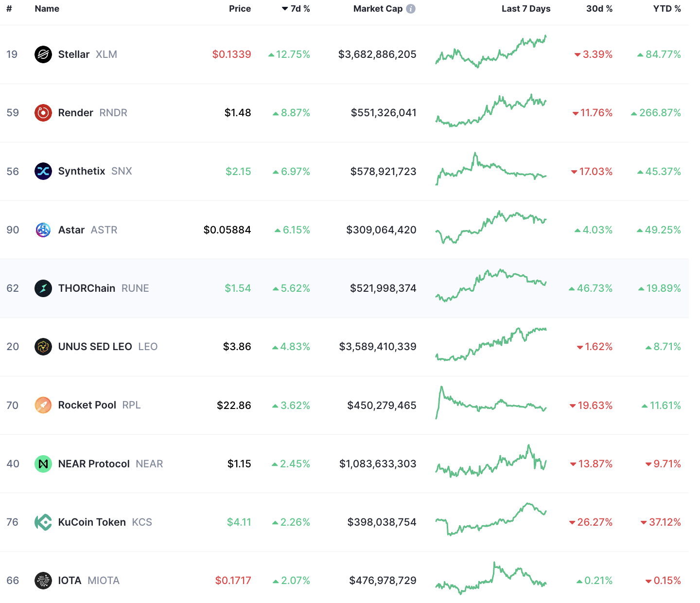
Task: Click the Stellar coin logo icon
Action: click(x=43, y=54)
